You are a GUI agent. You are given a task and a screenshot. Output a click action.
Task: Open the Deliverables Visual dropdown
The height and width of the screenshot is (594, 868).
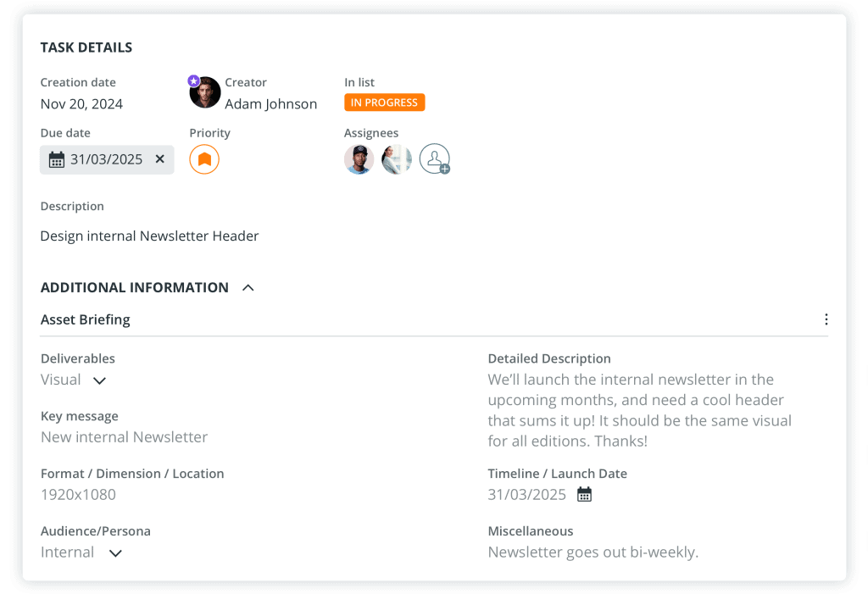pos(99,380)
